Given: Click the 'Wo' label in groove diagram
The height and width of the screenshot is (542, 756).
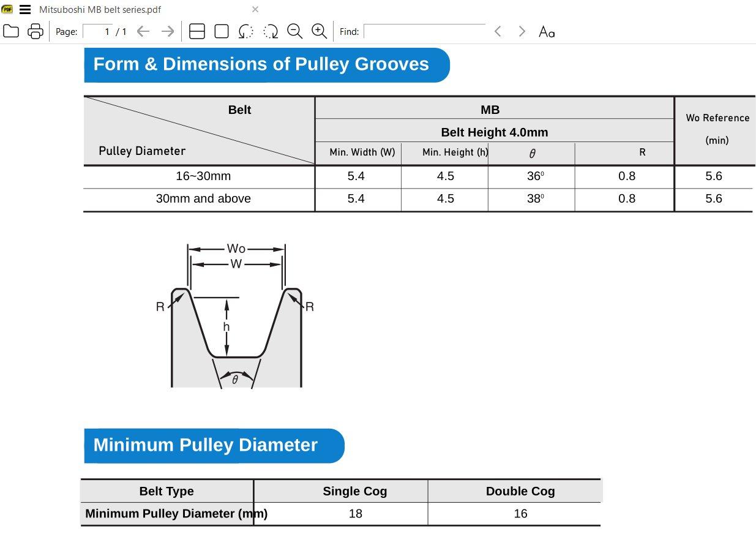Looking at the screenshot, I should click(236, 249).
